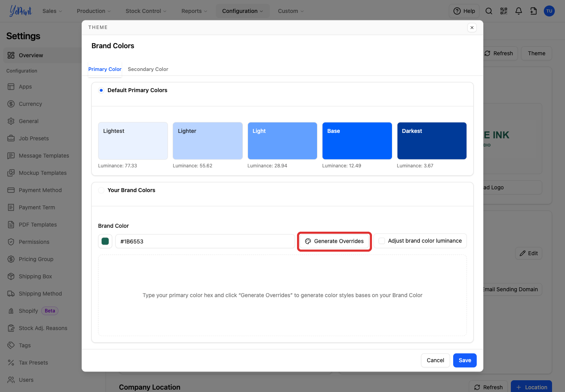565x392 pixels.
Task: Expand the Reports menu dropdown
Action: pyautogui.click(x=194, y=11)
